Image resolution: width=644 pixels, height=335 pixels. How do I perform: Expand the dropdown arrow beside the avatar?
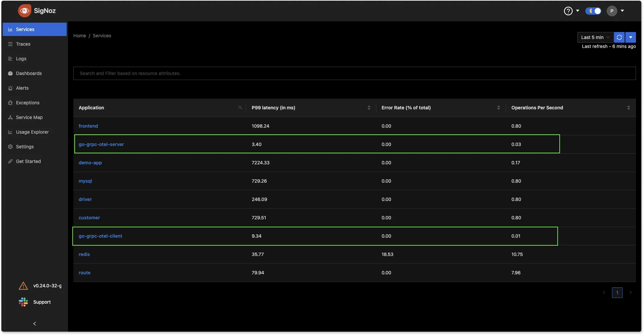click(x=622, y=11)
